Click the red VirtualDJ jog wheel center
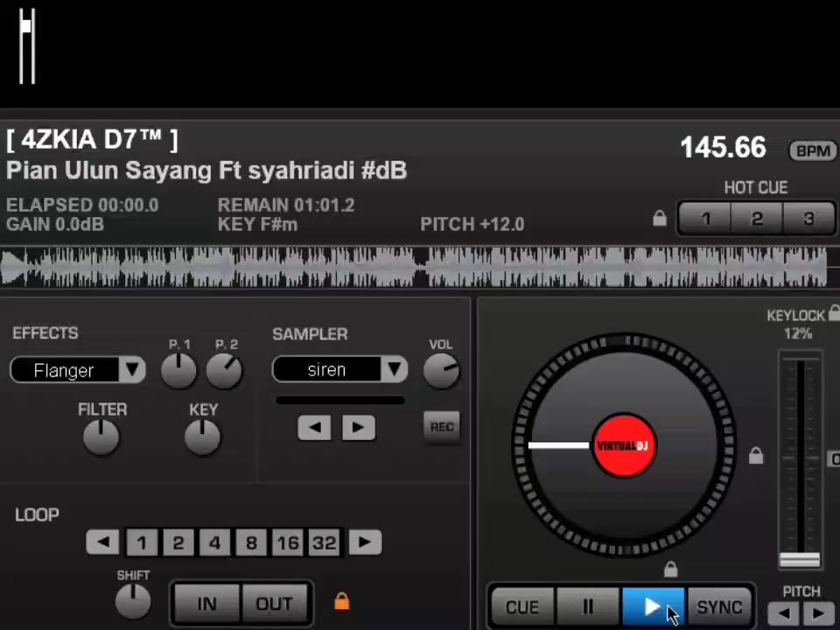The width and height of the screenshot is (840, 630). 624,445
